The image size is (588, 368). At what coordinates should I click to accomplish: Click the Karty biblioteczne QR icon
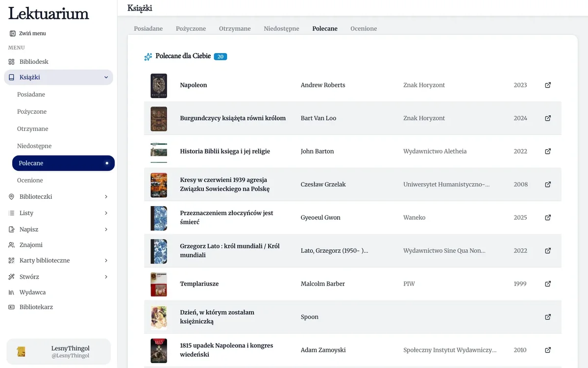12,261
